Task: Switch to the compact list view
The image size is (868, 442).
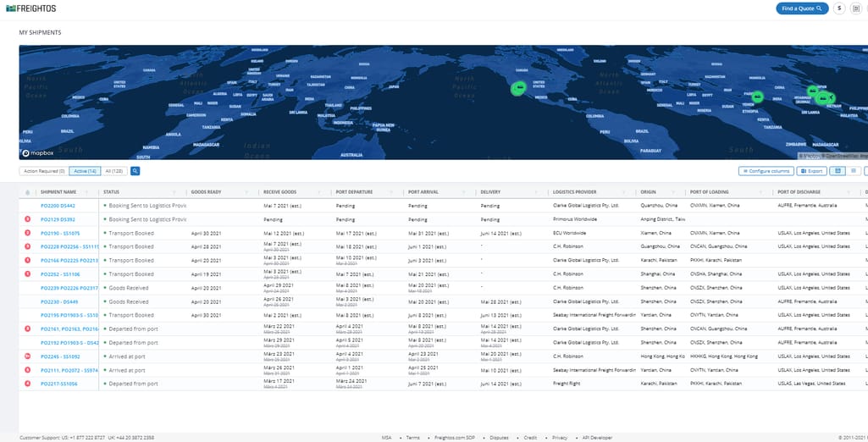Action: coord(853,171)
